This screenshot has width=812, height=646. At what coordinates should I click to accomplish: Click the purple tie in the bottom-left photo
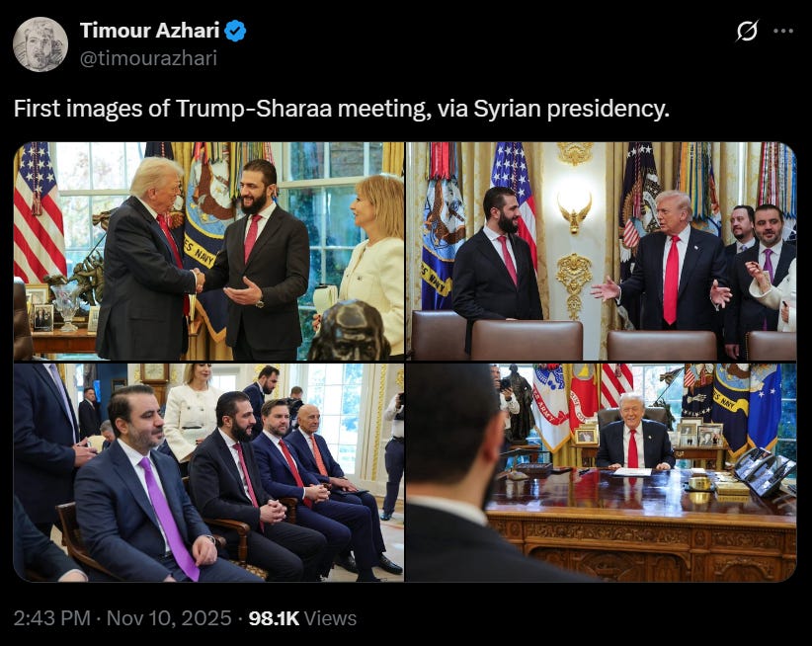point(170,518)
